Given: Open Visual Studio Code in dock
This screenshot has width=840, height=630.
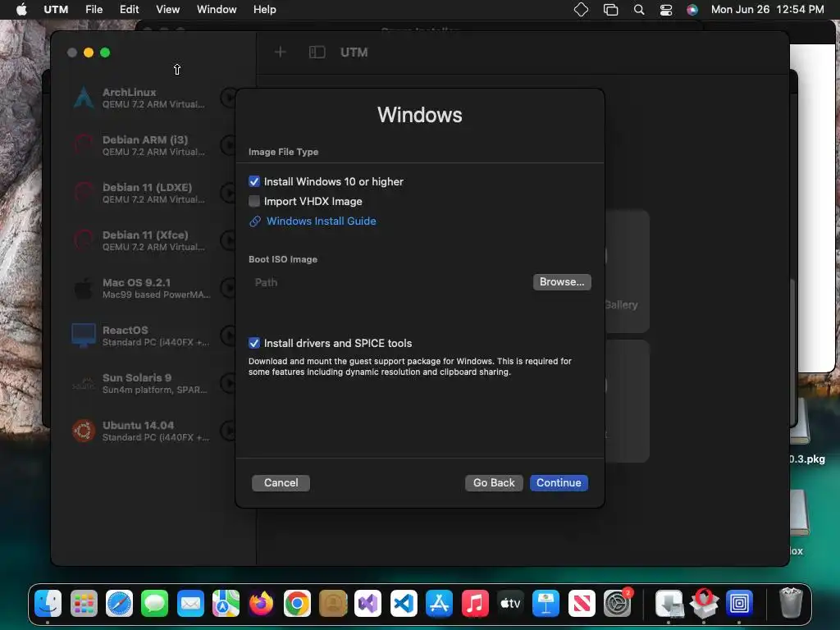Looking at the screenshot, I should (x=404, y=603).
